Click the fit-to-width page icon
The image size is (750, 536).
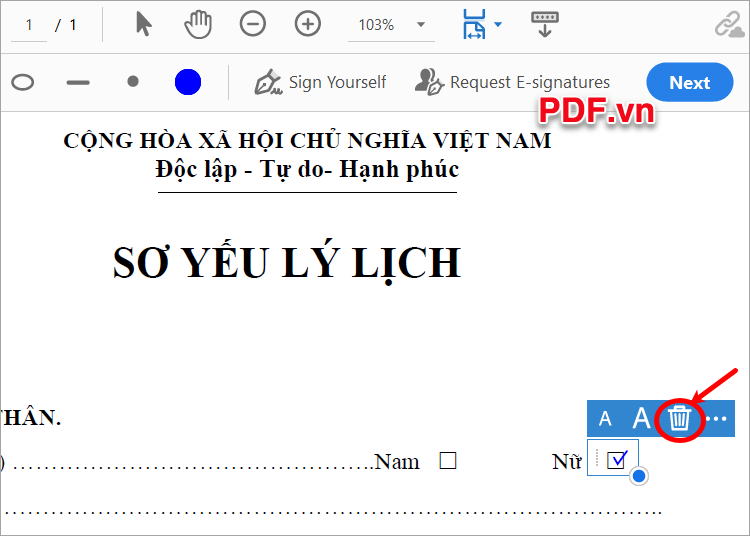(x=473, y=25)
